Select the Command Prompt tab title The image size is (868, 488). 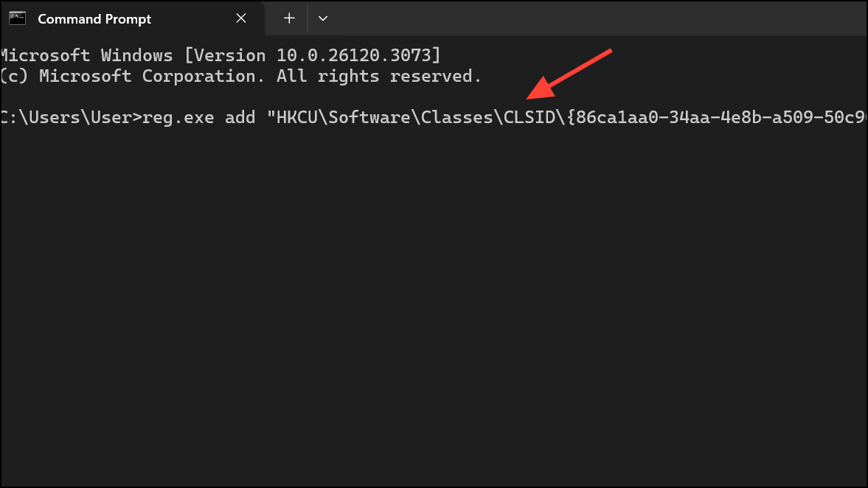click(94, 19)
